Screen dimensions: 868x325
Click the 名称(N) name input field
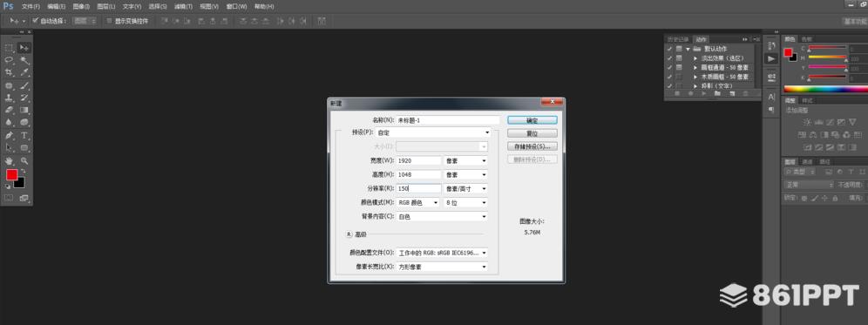click(448, 120)
